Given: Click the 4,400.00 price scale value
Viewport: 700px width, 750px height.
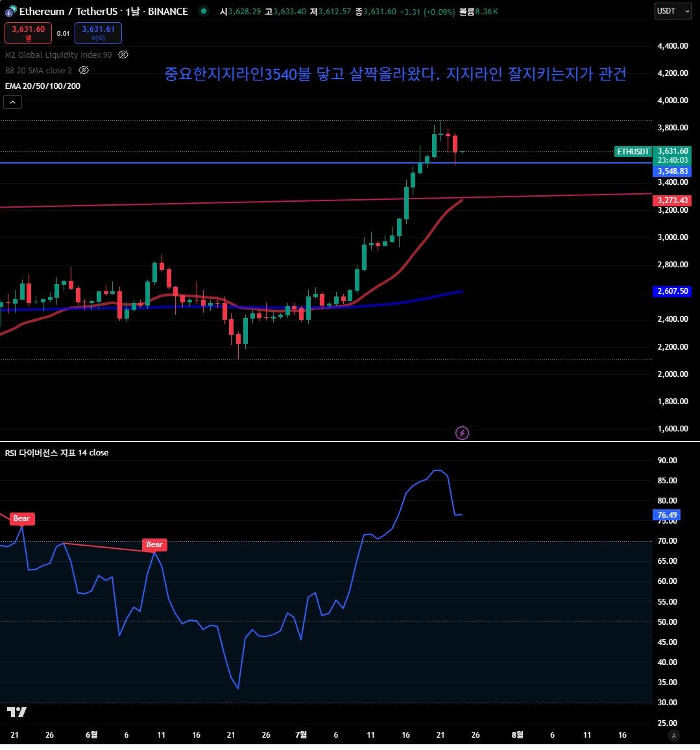Looking at the screenshot, I should [673, 46].
